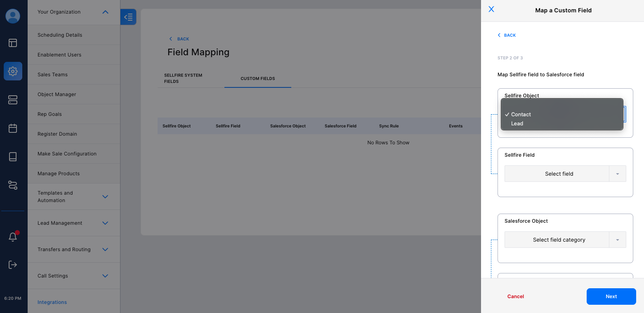644x313 pixels.
Task: Click the Sellfire Object column header
Action: (x=177, y=126)
